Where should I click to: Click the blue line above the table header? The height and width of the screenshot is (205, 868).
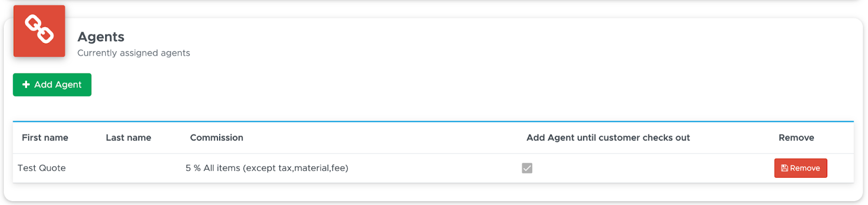(x=433, y=121)
